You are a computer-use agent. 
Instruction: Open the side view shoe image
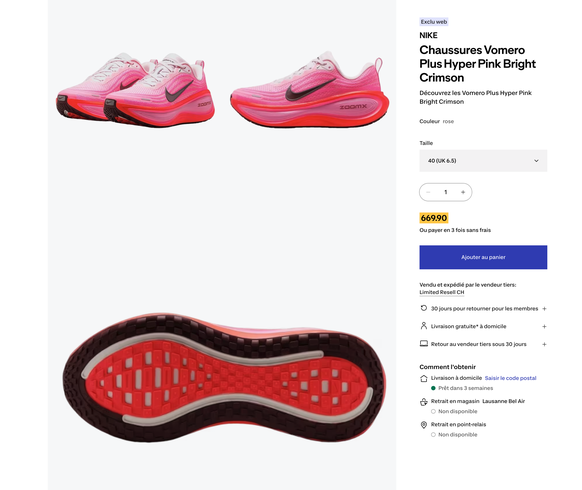click(x=310, y=89)
